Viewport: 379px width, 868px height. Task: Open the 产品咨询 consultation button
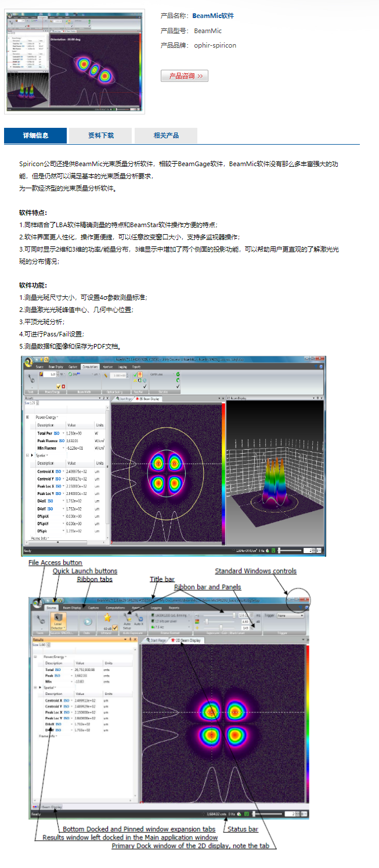(x=184, y=76)
